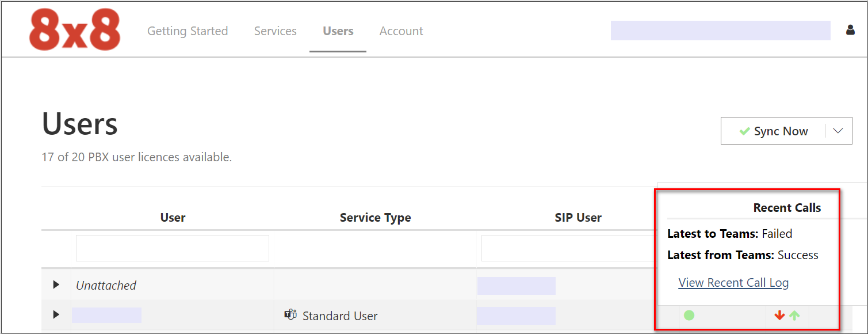
Task: Click the Latest from Teams Success status
Action: click(x=743, y=255)
